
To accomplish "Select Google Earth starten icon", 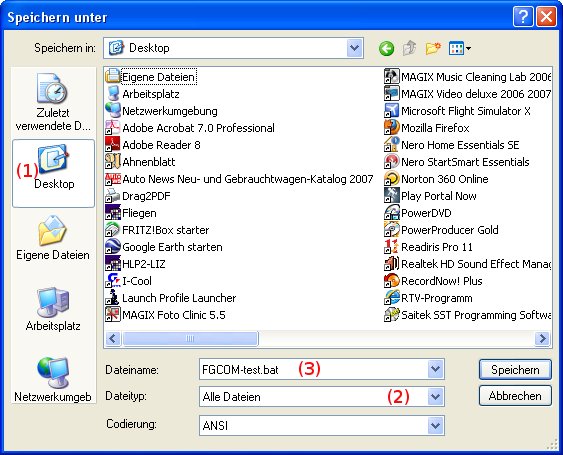I will pos(112,247).
